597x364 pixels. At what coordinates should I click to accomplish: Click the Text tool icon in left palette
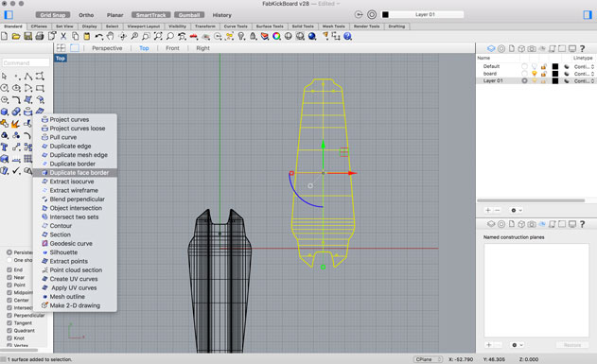click(5, 147)
